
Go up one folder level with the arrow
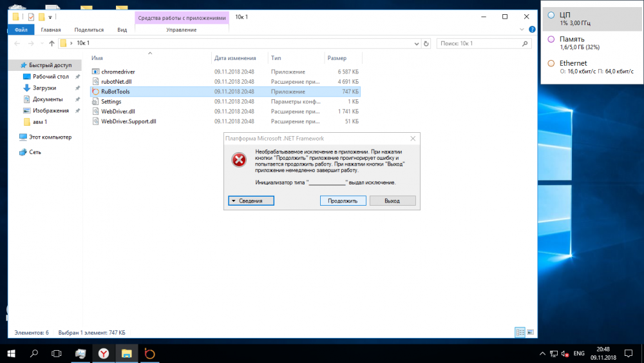coord(52,43)
